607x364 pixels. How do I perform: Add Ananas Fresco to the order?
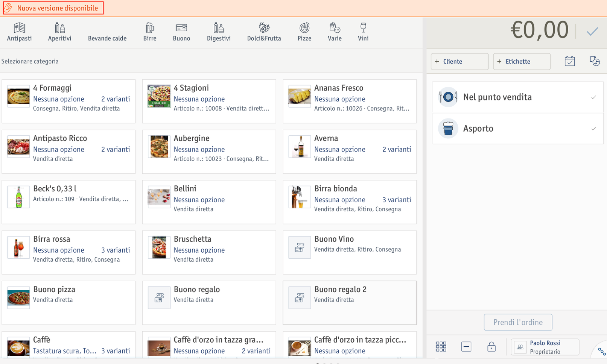pyautogui.click(x=350, y=101)
